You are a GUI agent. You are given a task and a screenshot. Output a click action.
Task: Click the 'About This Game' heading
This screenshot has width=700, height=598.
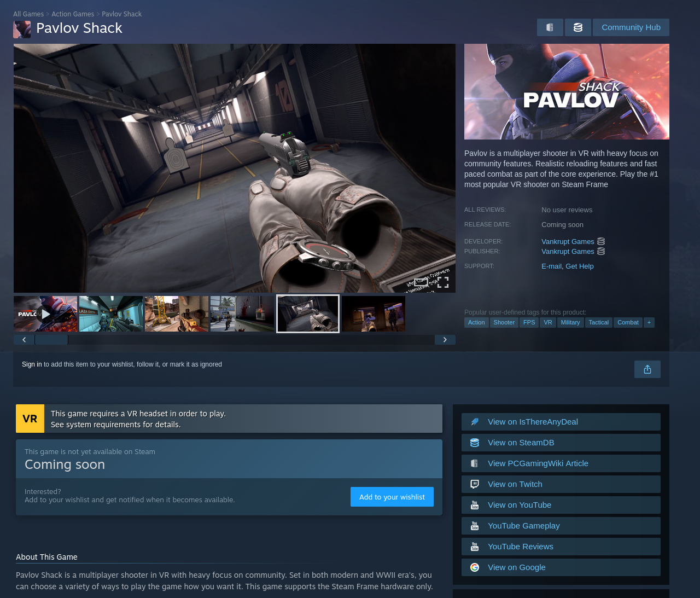46,557
